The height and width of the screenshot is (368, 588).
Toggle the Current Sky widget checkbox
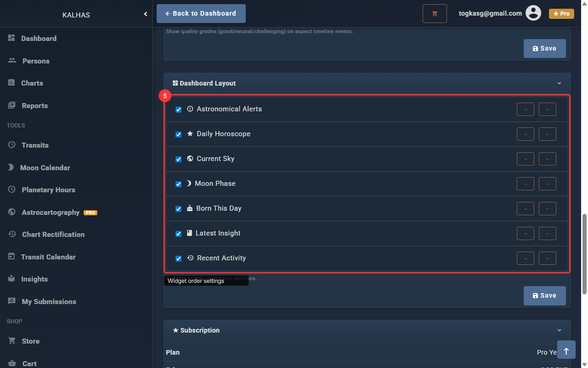[x=179, y=160]
